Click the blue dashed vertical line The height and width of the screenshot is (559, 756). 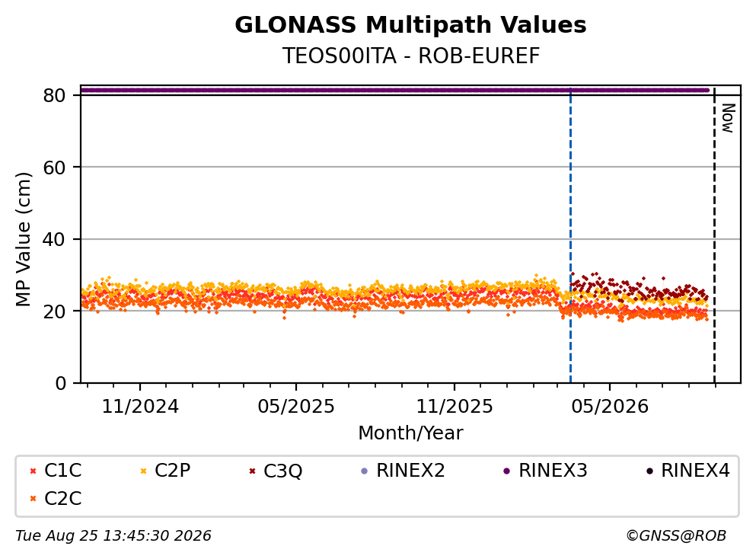pos(570,236)
